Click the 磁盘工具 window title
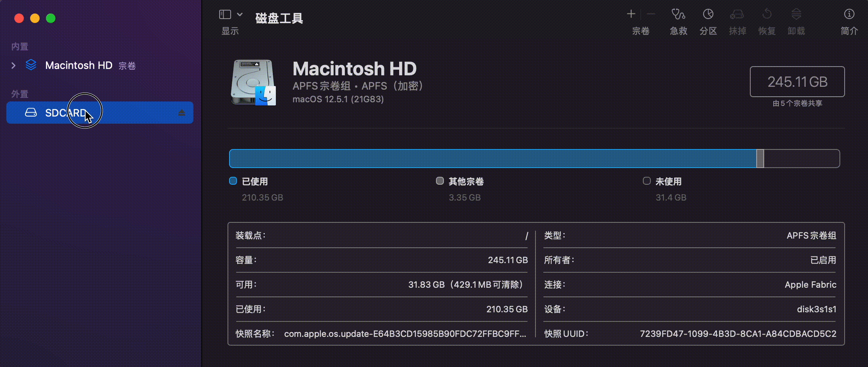Viewport: 868px width, 367px height. 279,18
